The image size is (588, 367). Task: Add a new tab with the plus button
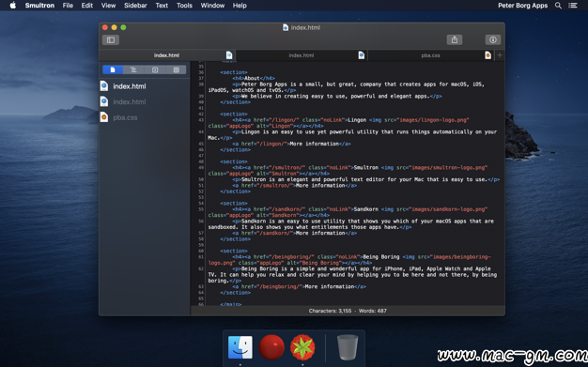tap(500, 55)
